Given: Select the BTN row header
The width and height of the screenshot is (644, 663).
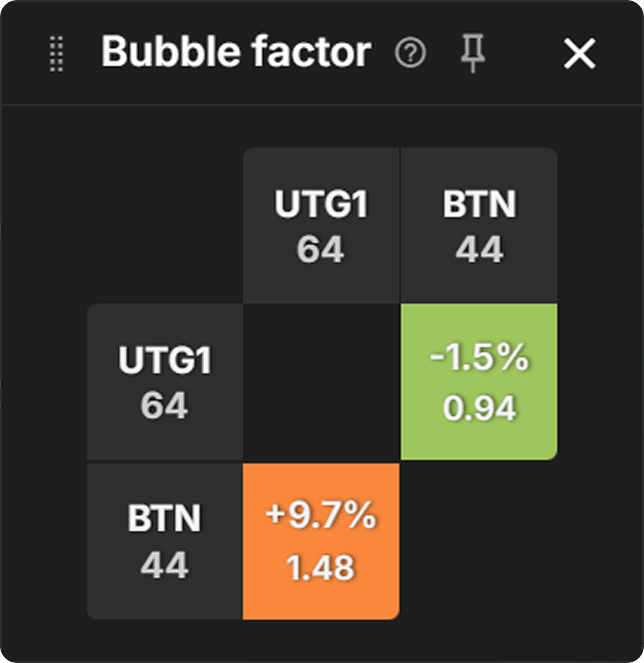Looking at the screenshot, I should 164,541.
